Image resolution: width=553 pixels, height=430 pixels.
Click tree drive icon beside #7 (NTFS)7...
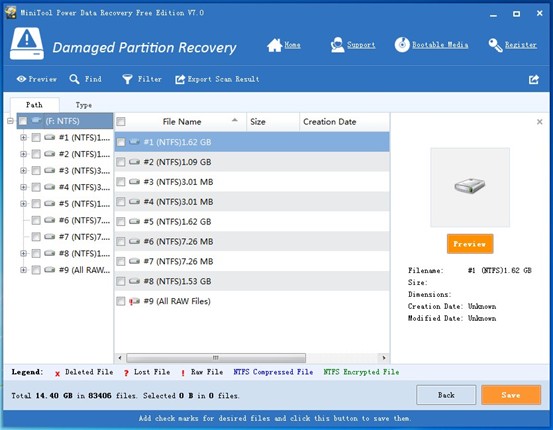click(50, 237)
